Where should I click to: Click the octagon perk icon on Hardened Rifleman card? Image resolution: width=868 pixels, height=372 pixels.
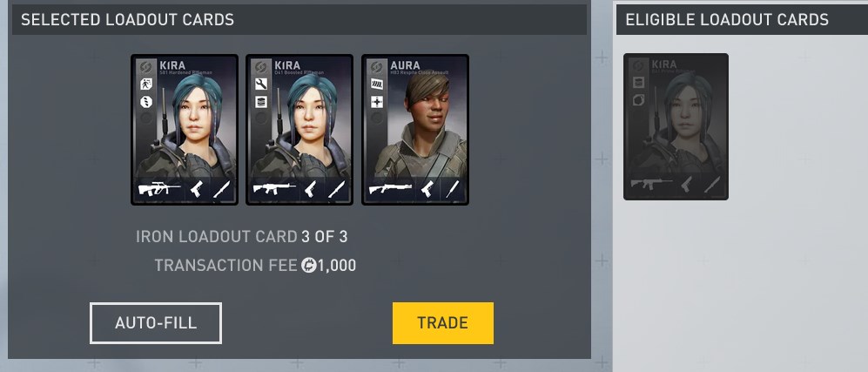coord(145,102)
